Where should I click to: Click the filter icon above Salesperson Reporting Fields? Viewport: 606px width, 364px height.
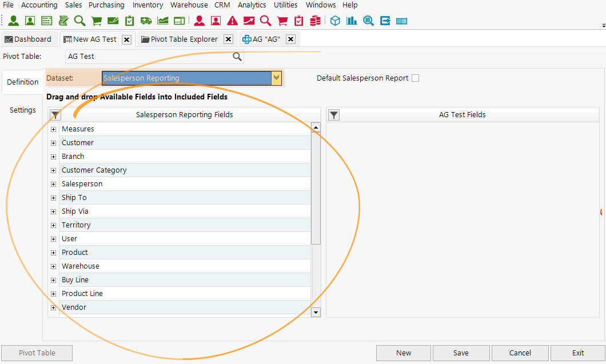coord(55,115)
